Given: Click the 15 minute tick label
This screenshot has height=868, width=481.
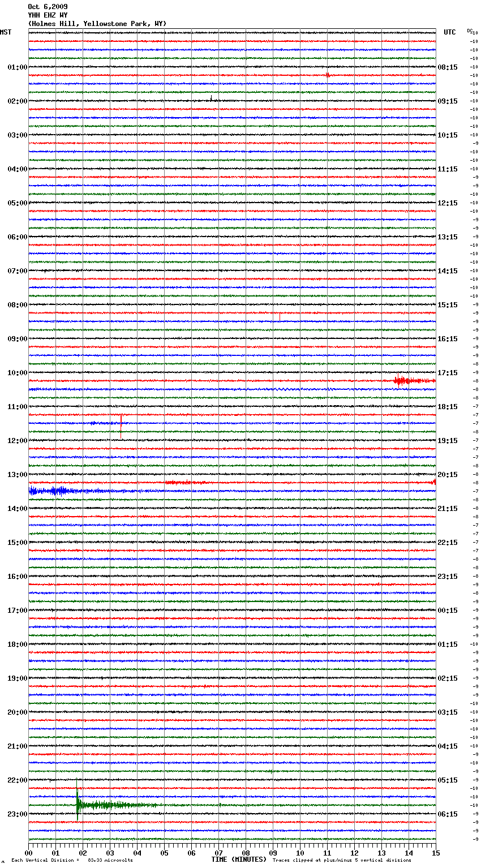Looking at the screenshot, I should coord(436,853).
